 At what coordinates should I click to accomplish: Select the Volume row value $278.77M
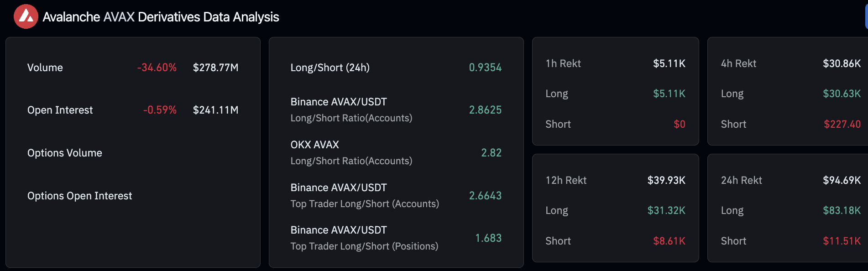tap(215, 68)
